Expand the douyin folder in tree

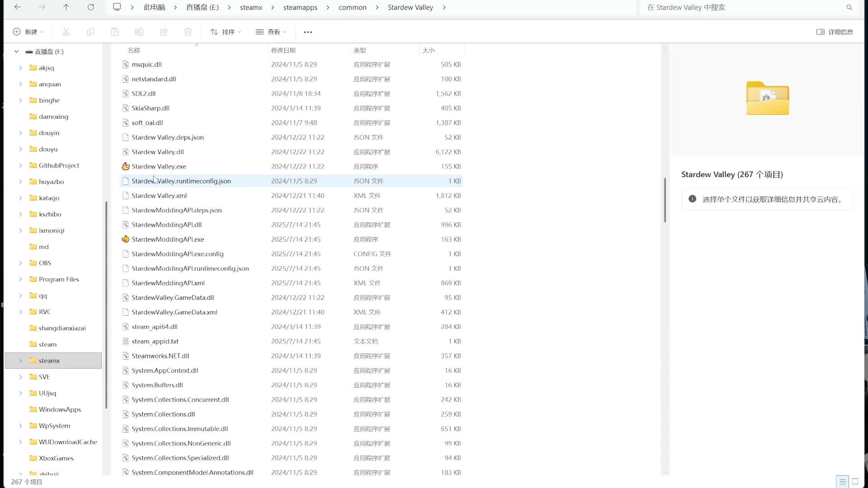20,133
